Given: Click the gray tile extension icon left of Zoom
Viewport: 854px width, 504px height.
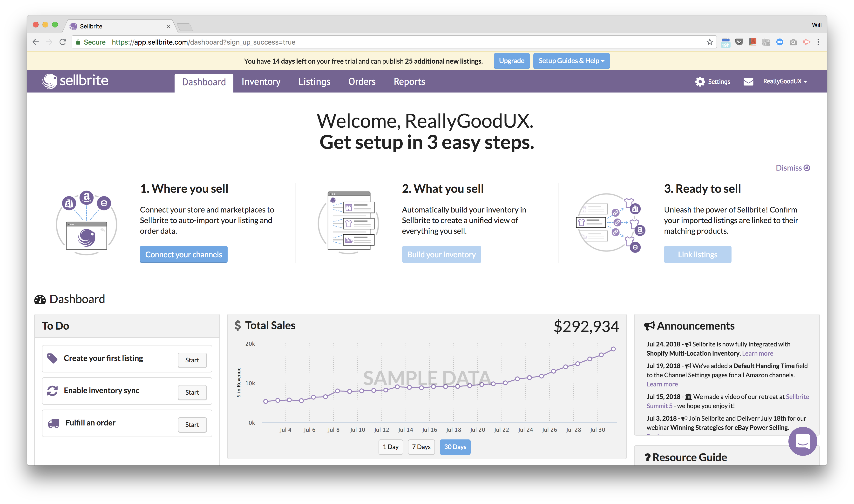Looking at the screenshot, I should [x=766, y=42].
